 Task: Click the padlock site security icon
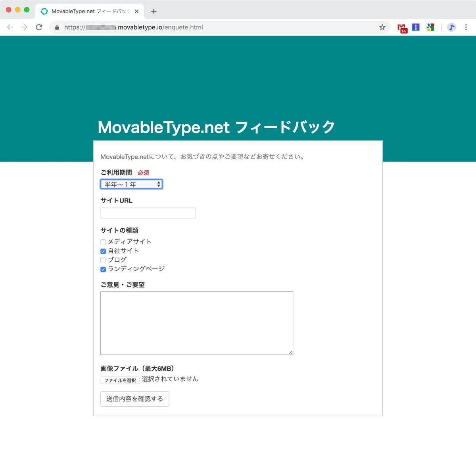(57, 27)
